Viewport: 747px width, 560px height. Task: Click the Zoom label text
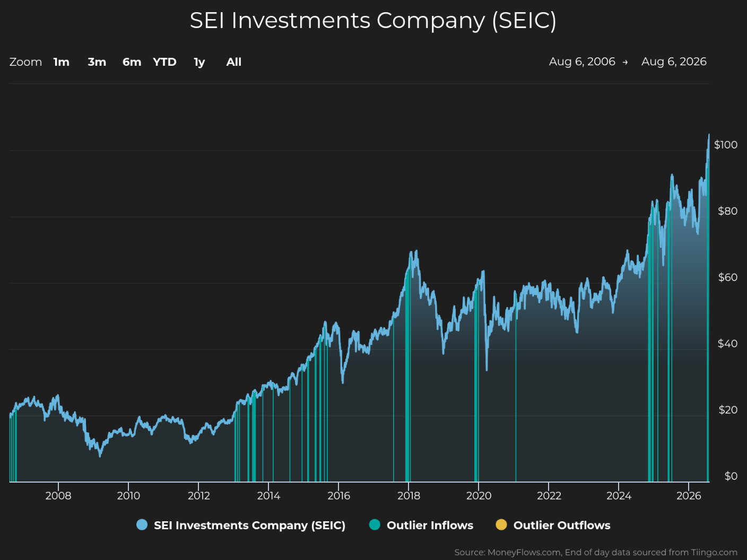(x=25, y=62)
